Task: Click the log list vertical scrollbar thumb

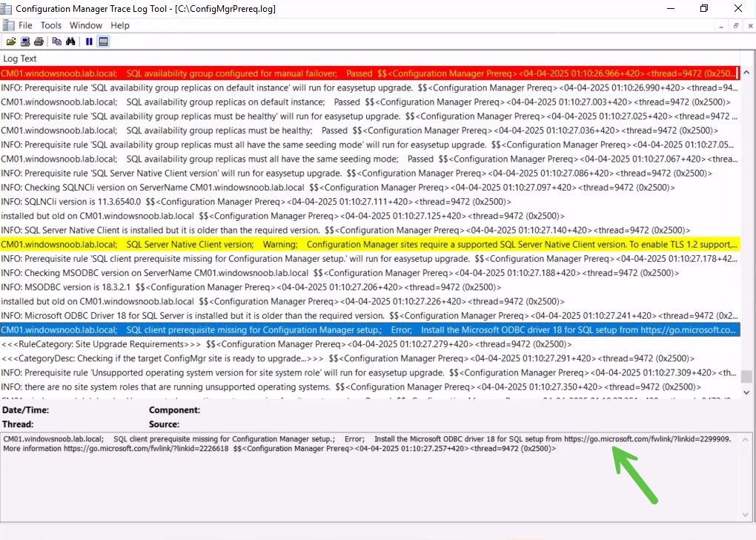Action: 746,376
